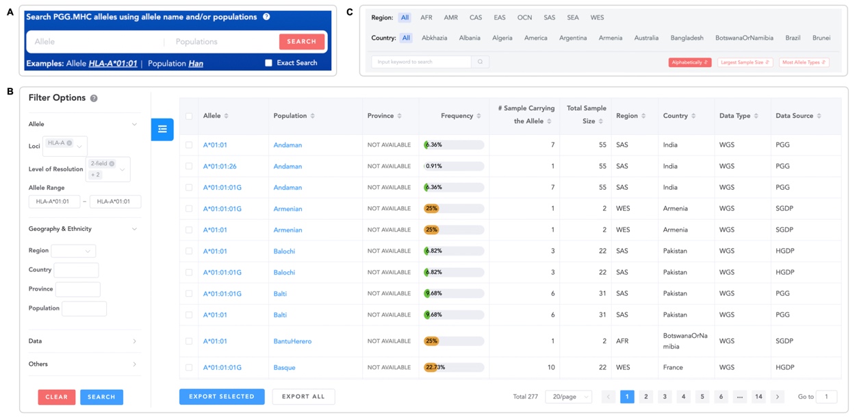Open the Region filter dropdown
The height and width of the screenshot is (420, 868).
73,251
